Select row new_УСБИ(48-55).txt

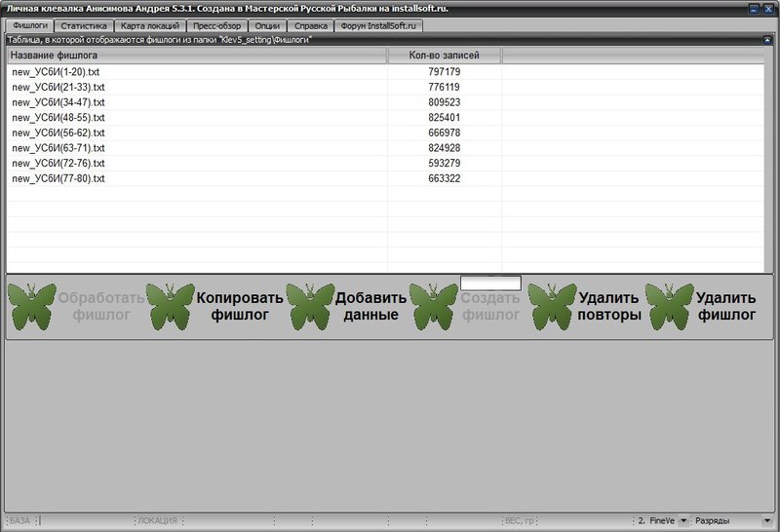(x=385, y=117)
